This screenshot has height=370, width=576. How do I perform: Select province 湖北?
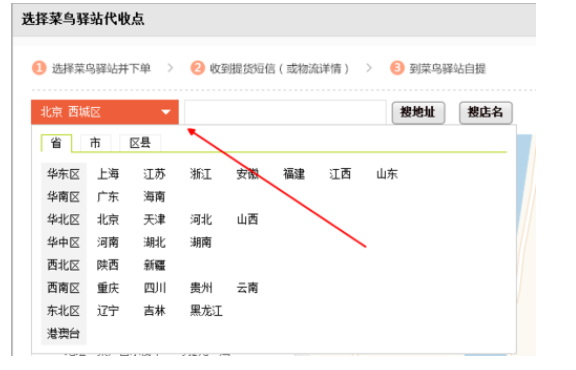coord(154,243)
